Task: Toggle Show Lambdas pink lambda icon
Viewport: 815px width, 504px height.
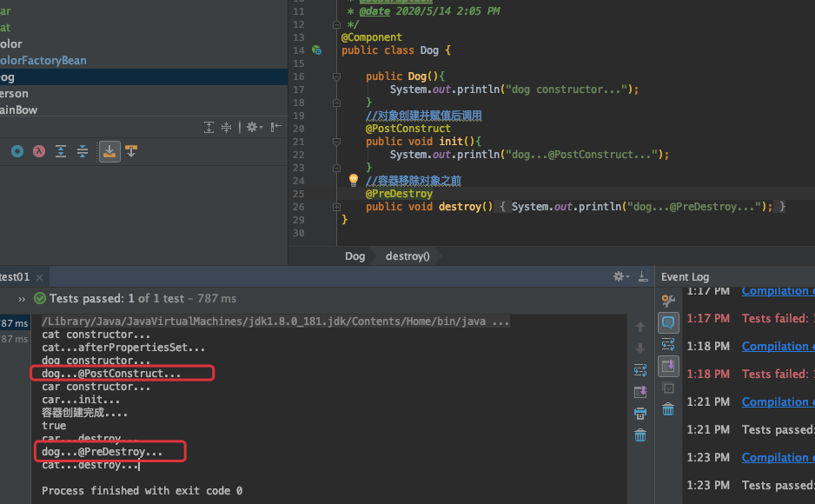Action: coord(39,151)
